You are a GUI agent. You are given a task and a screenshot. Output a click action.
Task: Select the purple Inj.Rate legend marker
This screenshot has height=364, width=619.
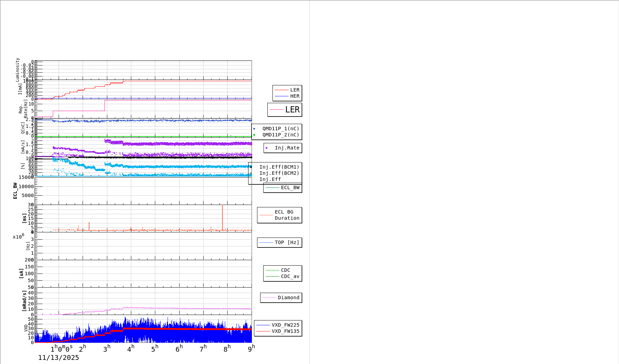tap(283, 148)
